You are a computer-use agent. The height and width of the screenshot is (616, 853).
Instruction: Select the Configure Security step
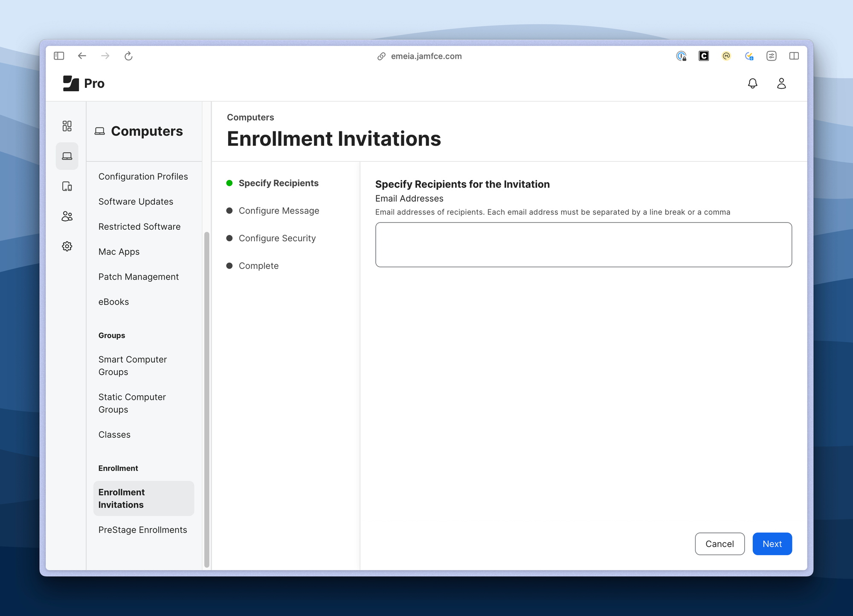click(x=277, y=238)
